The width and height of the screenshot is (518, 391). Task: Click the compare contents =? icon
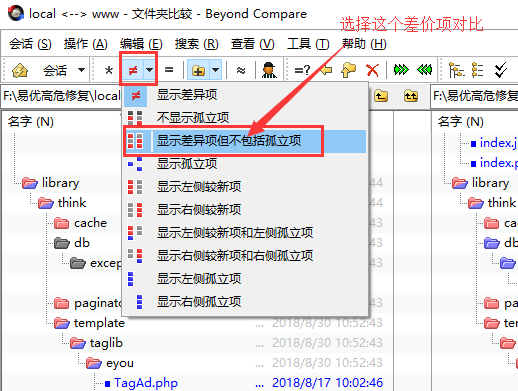tap(302, 70)
